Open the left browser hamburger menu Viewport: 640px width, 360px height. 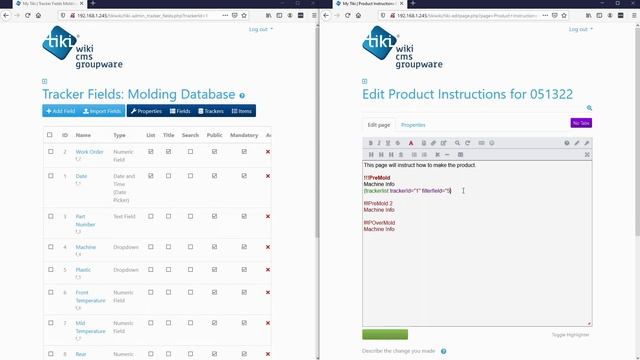(314, 16)
